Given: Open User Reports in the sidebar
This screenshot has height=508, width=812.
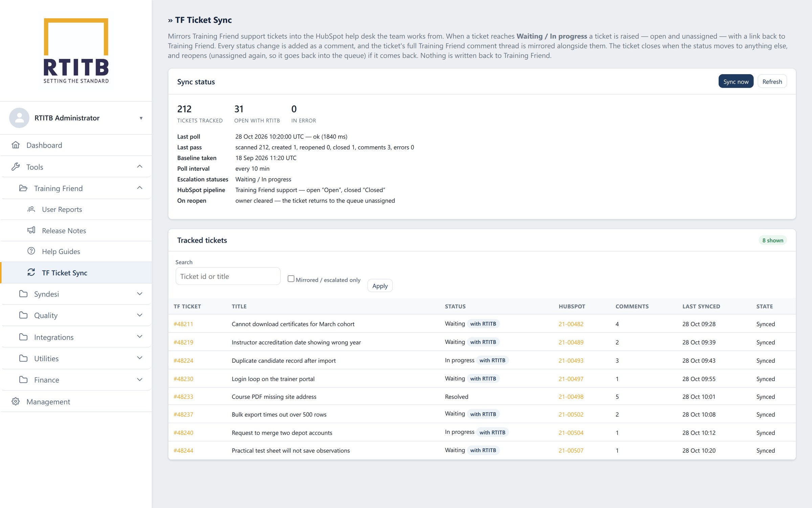Looking at the screenshot, I should point(76,209).
